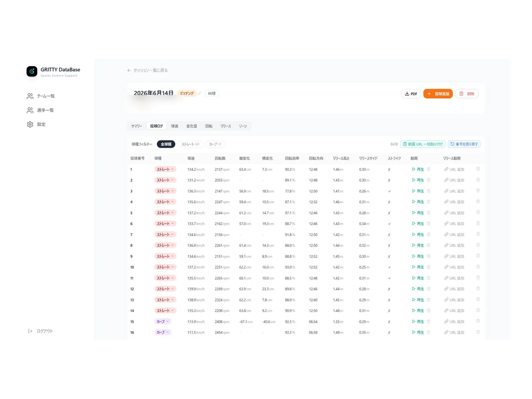Switch to the サマリー tab
The width and height of the screenshot is (532, 399).
[x=137, y=126]
